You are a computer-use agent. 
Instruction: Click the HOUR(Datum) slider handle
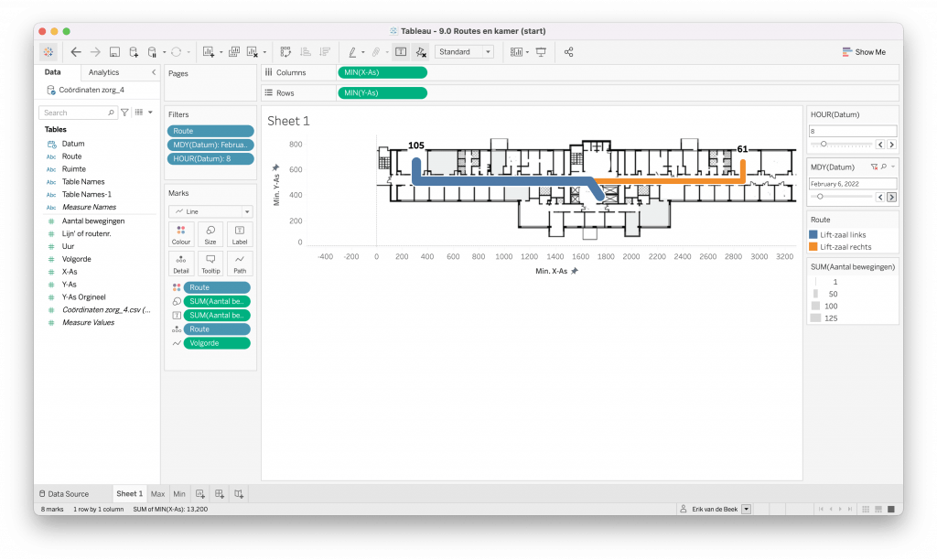(x=824, y=144)
